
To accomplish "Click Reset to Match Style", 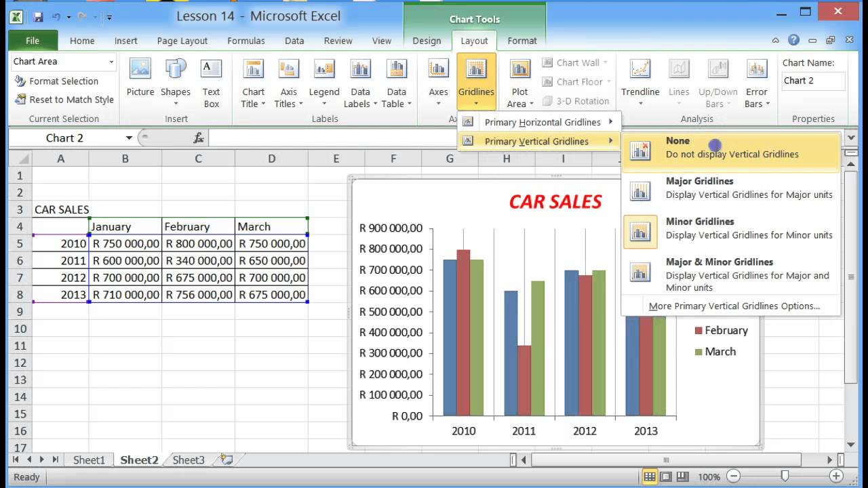I will (x=64, y=99).
